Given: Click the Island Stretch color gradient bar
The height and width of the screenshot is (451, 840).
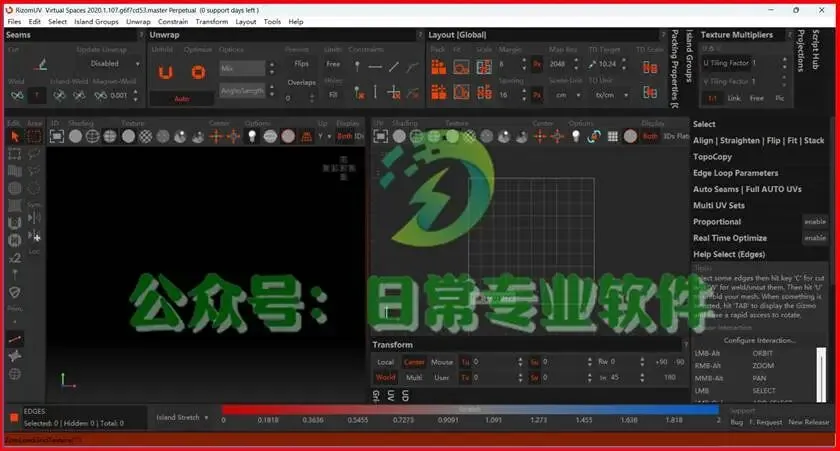Looking at the screenshot, I should click(470, 410).
